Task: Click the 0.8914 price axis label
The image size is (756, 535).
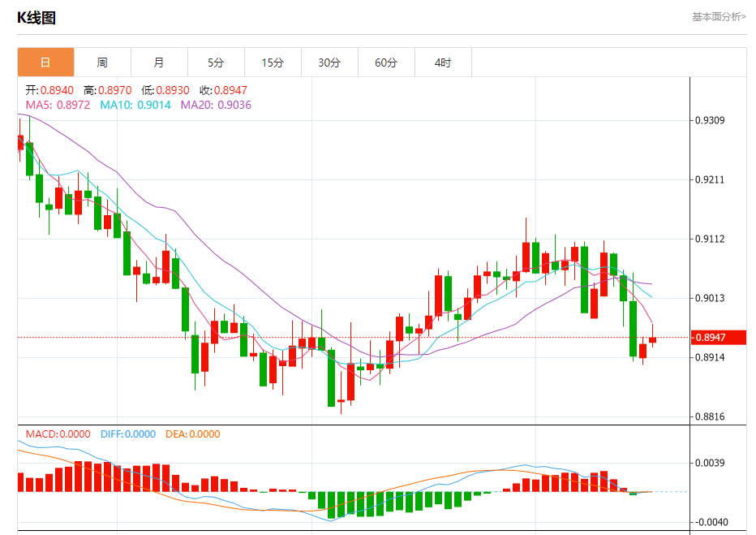Action: pos(710,357)
